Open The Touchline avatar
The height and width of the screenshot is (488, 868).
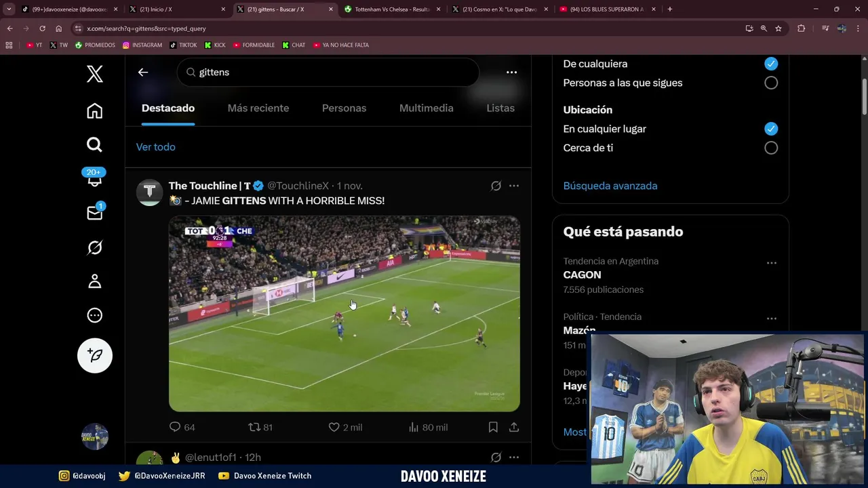coord(149,192)
